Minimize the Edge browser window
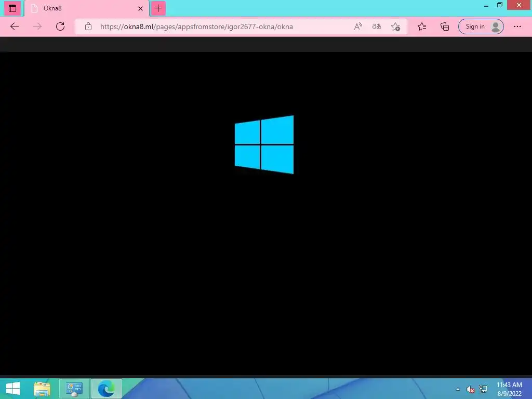Viewport: 532px width, 399px height. (486, 5)
